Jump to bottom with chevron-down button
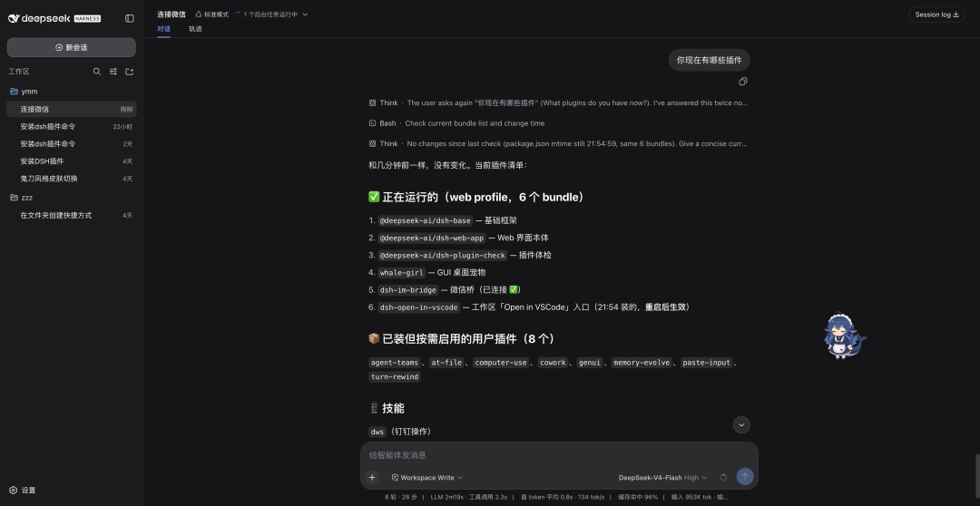The width and height of the screenshot is (980, 506). 741,424
